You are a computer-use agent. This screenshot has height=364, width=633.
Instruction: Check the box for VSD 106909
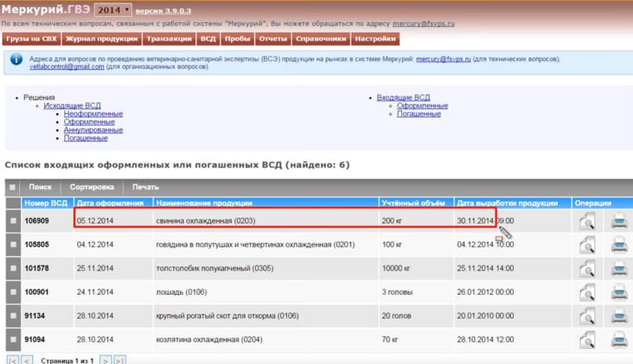(13, 221)
